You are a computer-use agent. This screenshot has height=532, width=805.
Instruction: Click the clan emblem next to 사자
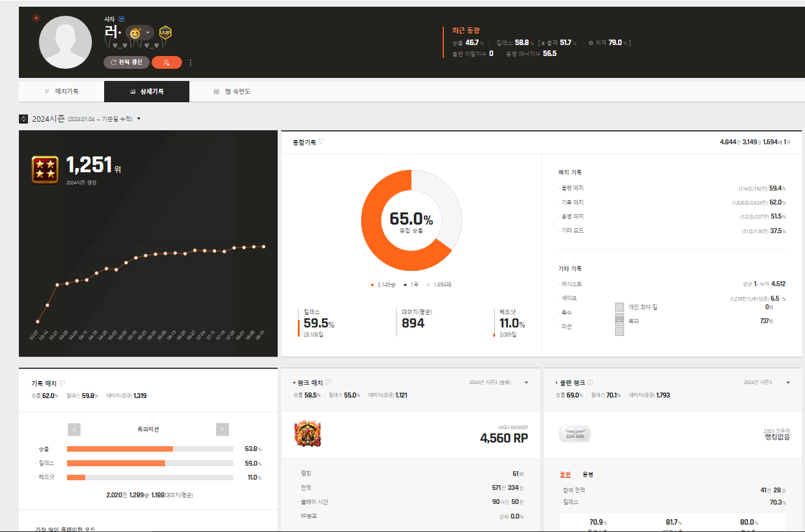tap(121, 19)
